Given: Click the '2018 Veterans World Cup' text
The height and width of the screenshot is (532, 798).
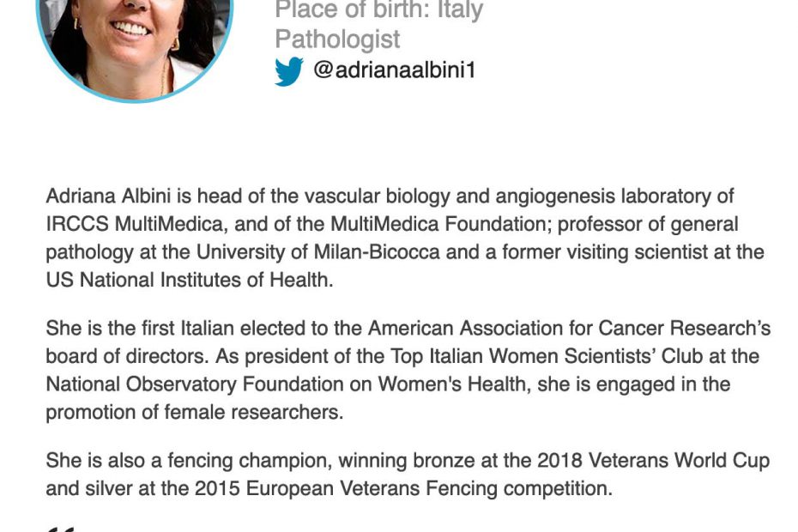Looking at the screenshot, I should pos(654,461).
